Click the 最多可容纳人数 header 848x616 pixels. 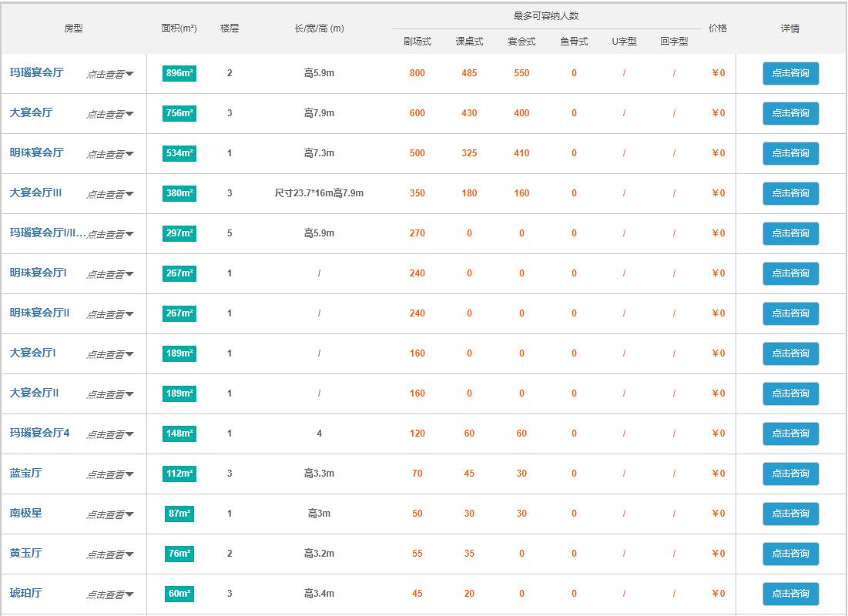coord(545,15)
